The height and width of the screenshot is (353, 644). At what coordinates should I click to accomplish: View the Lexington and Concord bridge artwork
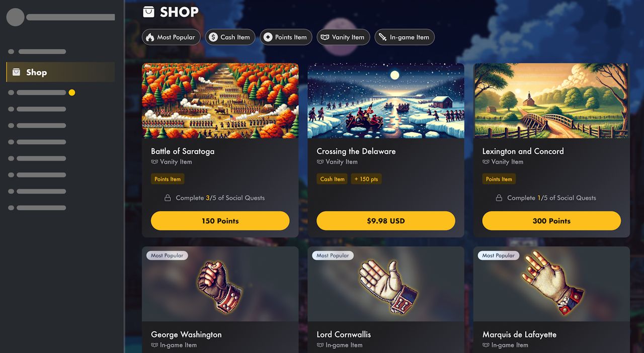tap(551, 101)
